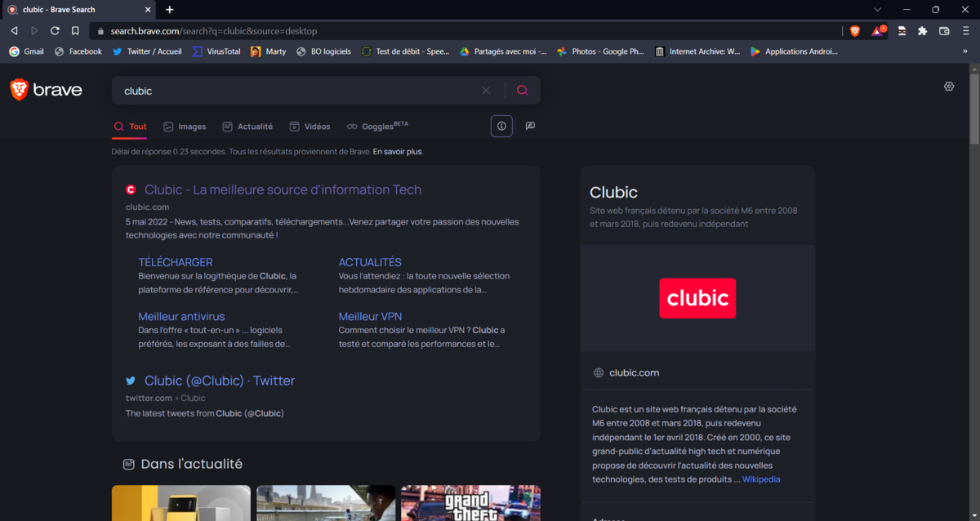Screen dimensions: 980x521
Task: Open the Brave Wallet
Action: coord(944,31)
